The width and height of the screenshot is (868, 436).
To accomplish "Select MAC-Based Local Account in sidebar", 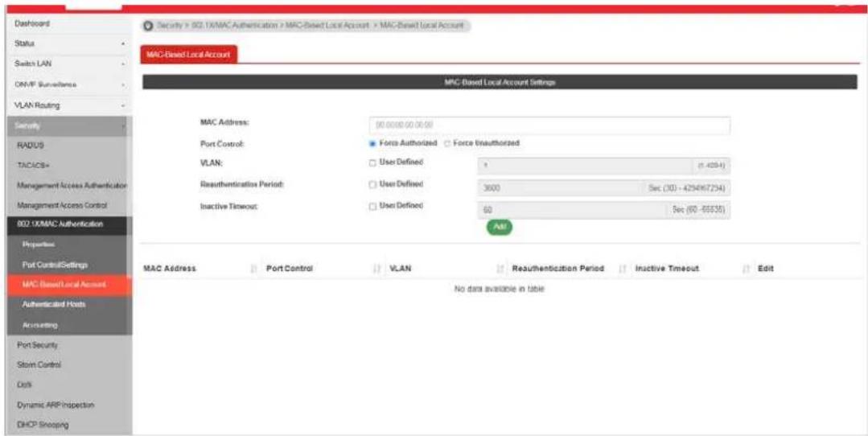I will pyautogui.click(x=69, y=285).
